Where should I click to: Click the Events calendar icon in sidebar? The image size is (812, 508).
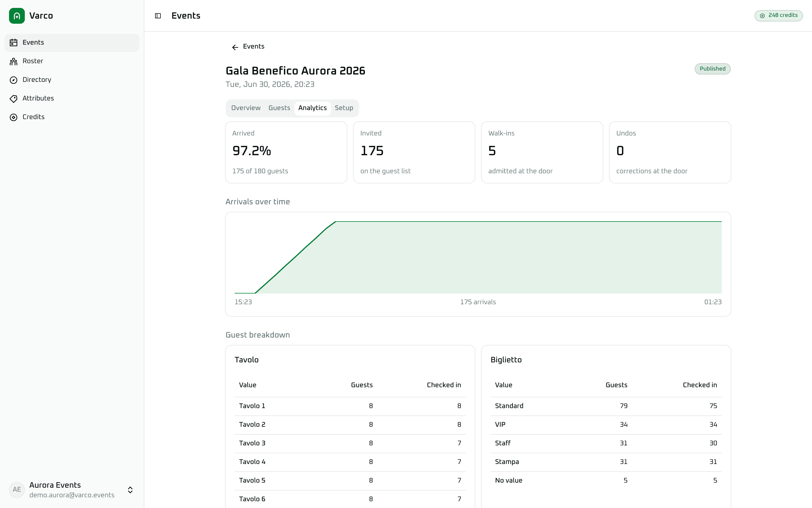tap(14, 43)
